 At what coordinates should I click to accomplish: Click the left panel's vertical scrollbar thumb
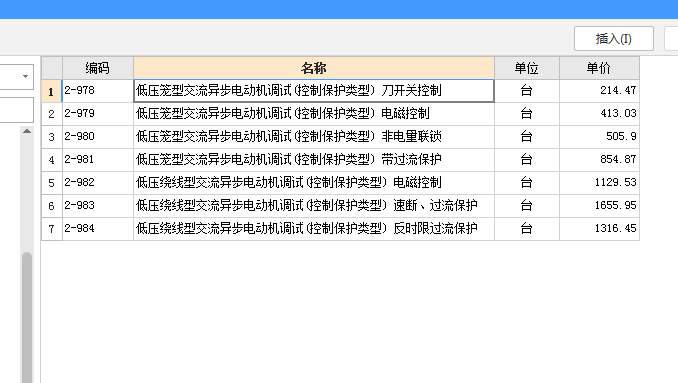(x=27, y=317)
